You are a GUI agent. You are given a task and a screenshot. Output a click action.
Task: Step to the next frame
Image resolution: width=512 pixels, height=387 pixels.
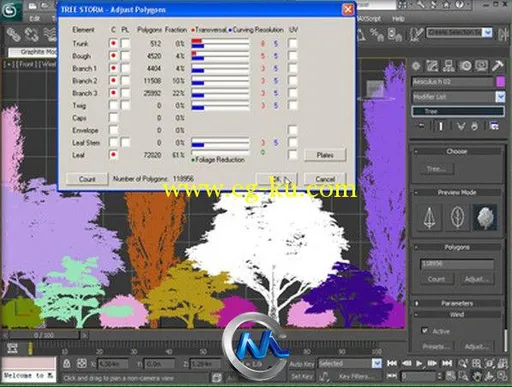coord(432,363)
